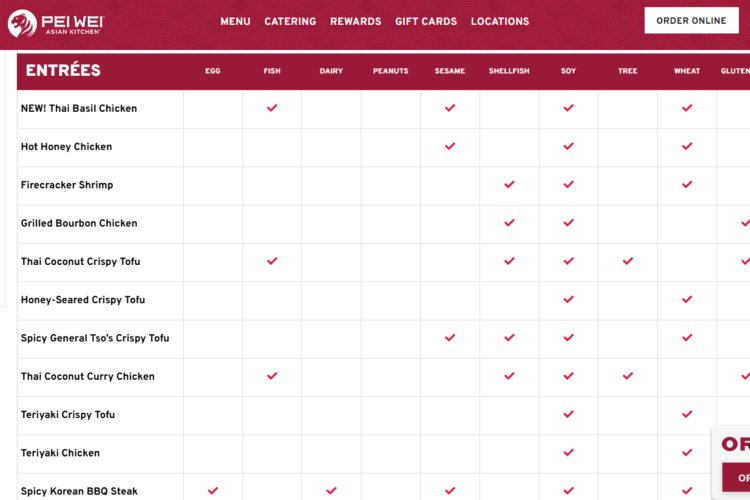The height and width of the screenshot is (500, 750).
Task: Click the EGG column header
Action: click(213, 71)
